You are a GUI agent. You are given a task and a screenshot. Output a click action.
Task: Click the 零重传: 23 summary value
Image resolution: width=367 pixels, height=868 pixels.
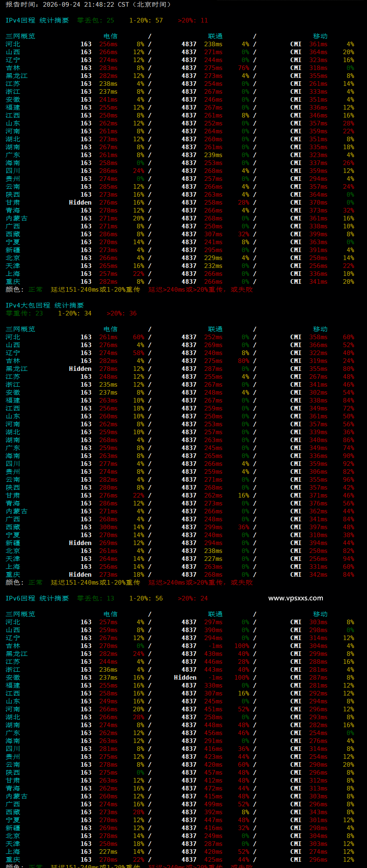(24, 313)
